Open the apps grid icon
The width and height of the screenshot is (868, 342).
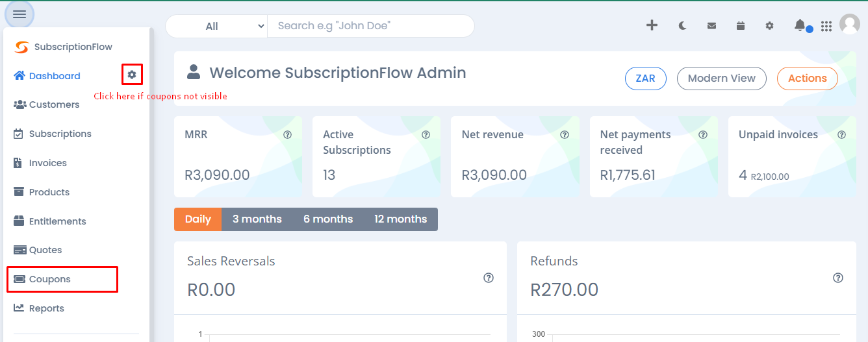[826, 26]
